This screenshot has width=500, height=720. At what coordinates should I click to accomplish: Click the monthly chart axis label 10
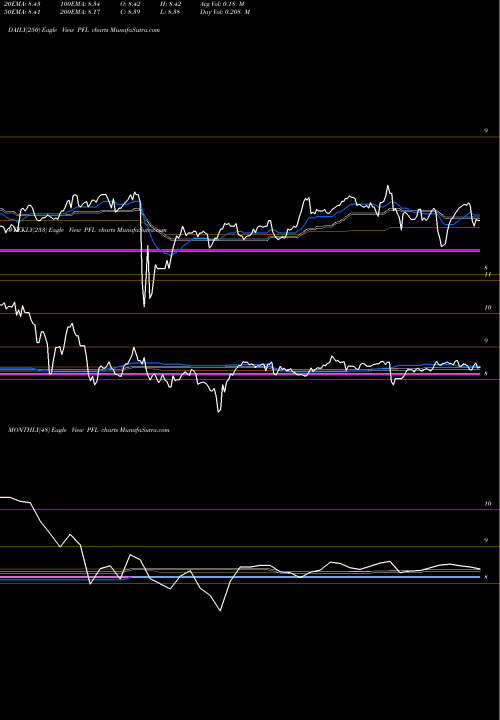tap(488, 504)
